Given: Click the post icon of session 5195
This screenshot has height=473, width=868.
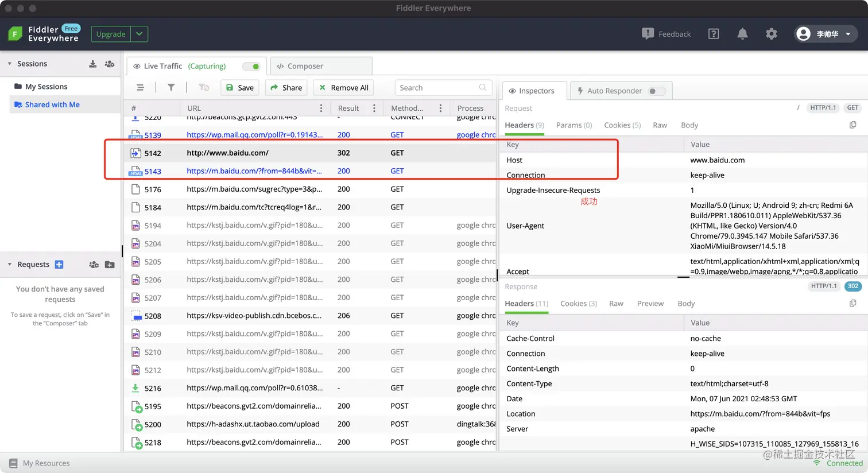Looking at the screenshot, I should 136,406.
